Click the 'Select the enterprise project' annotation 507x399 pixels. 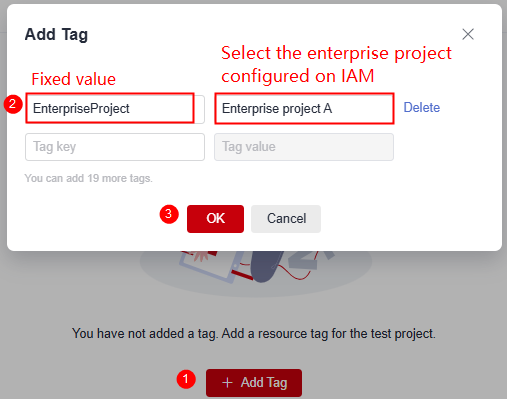pos(336,53)
